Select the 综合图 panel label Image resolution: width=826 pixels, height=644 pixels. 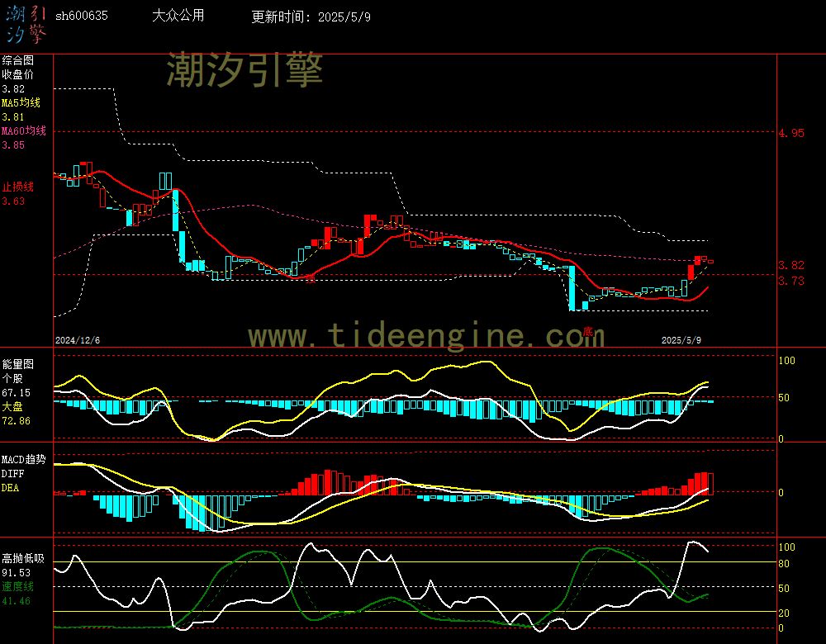(x=18, y=60)
